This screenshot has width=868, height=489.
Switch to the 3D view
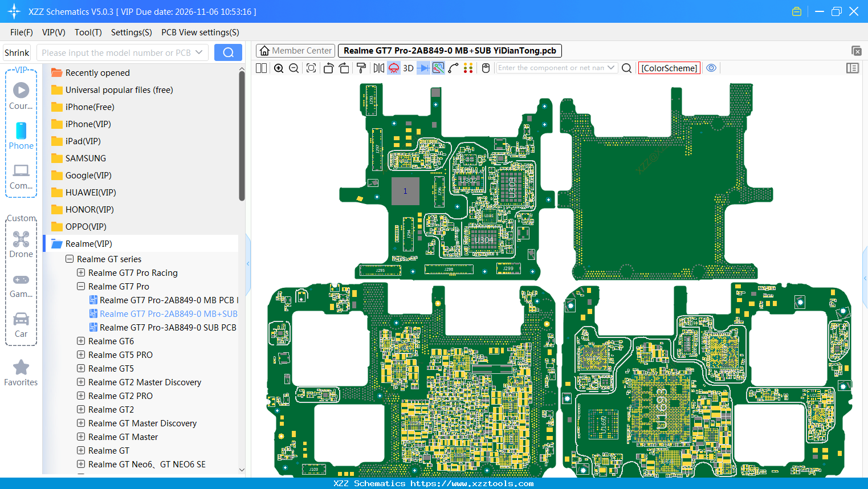pos(408,68)
